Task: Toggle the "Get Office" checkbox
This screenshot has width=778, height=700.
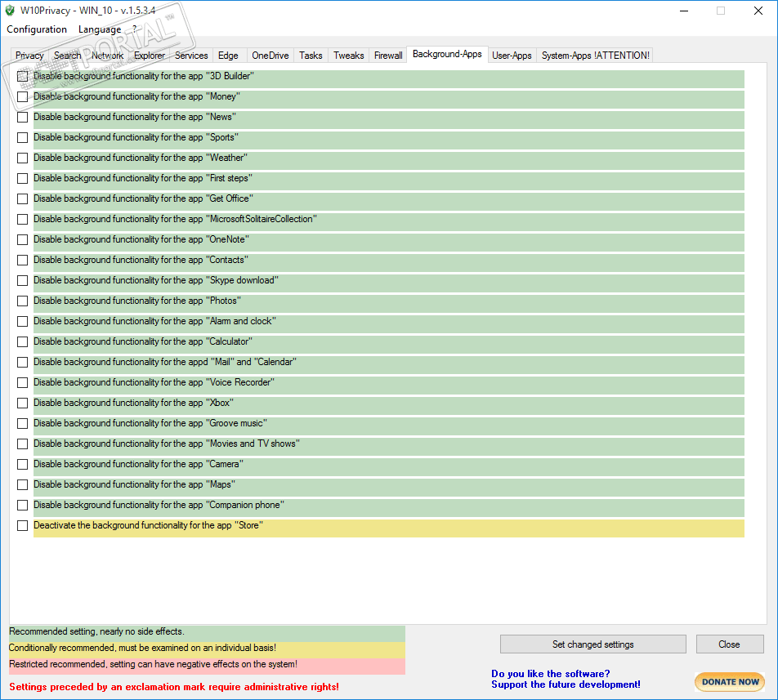Action: pyautogui.click(x=22, y=198)
